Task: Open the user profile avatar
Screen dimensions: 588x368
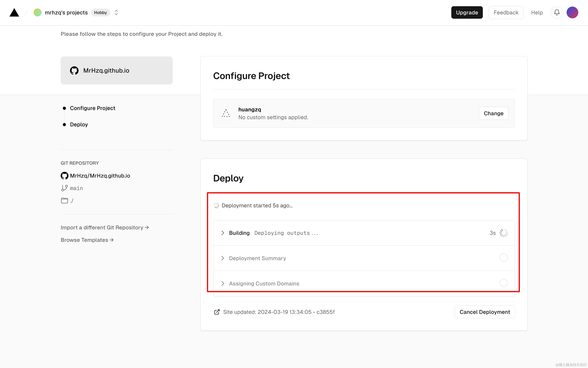Action: pos(572,12)
